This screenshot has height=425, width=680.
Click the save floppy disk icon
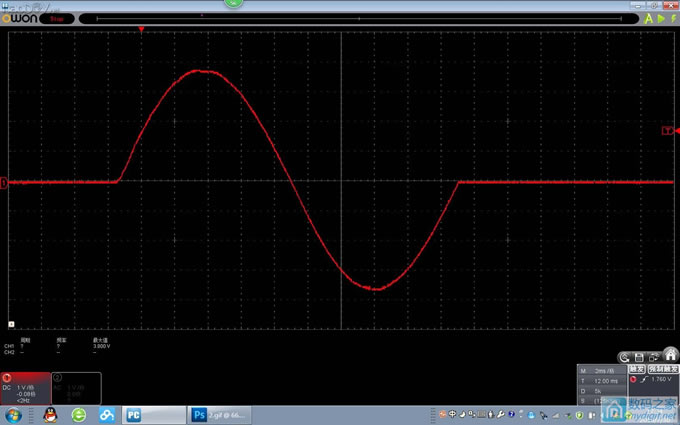(x=639, y=357)
